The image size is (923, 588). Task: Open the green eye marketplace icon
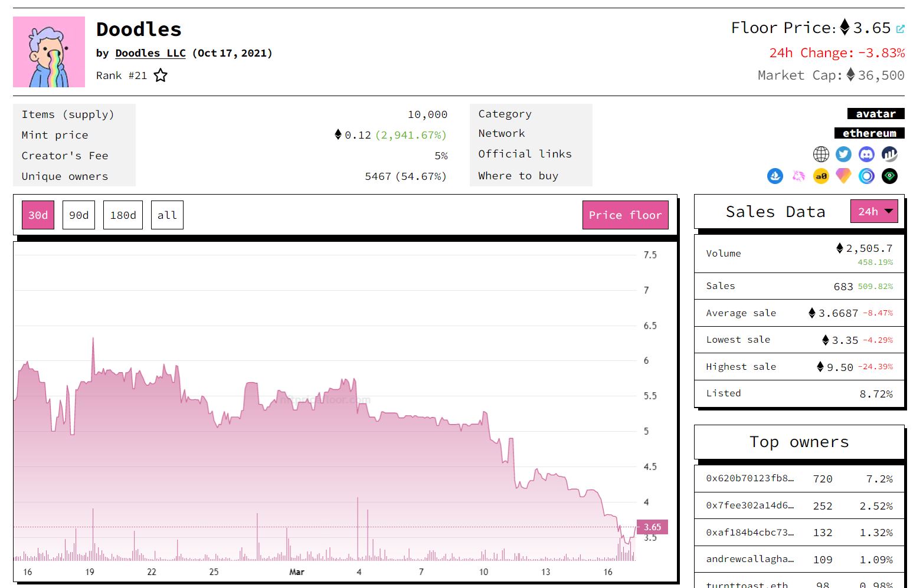coord(889,176)
